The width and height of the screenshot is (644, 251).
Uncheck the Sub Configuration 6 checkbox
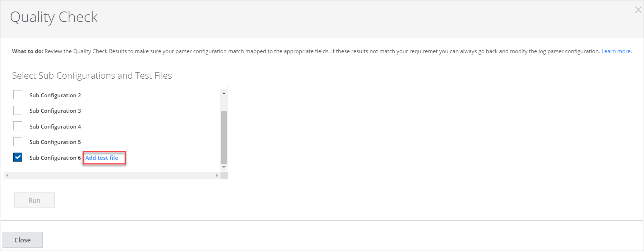click(x=18, y=157)
